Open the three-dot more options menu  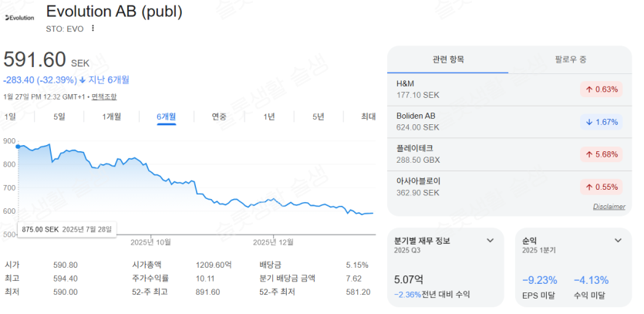coord(93,29)
